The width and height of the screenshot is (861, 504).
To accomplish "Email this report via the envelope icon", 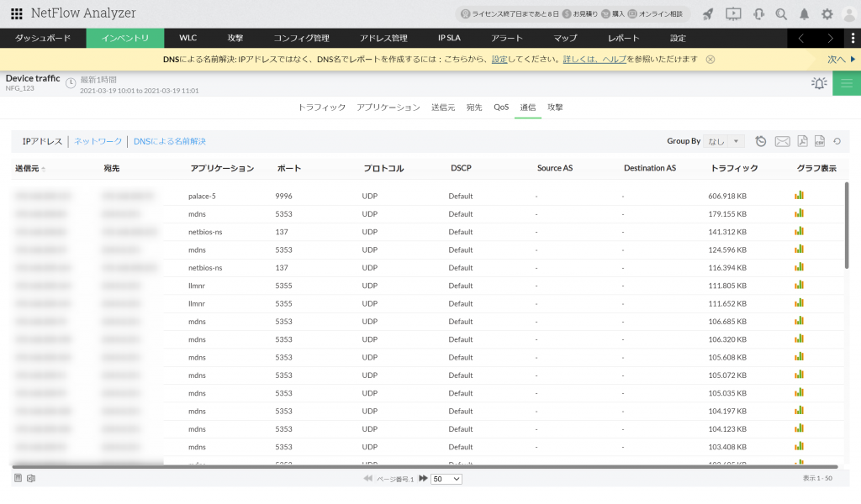I will [x=781, y=141].
